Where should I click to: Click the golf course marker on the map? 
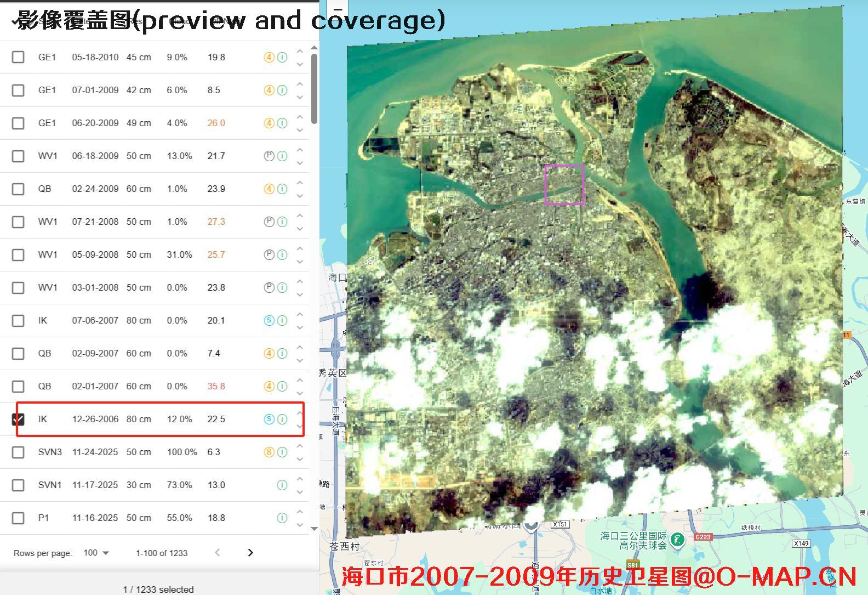(x=678, y=540)
